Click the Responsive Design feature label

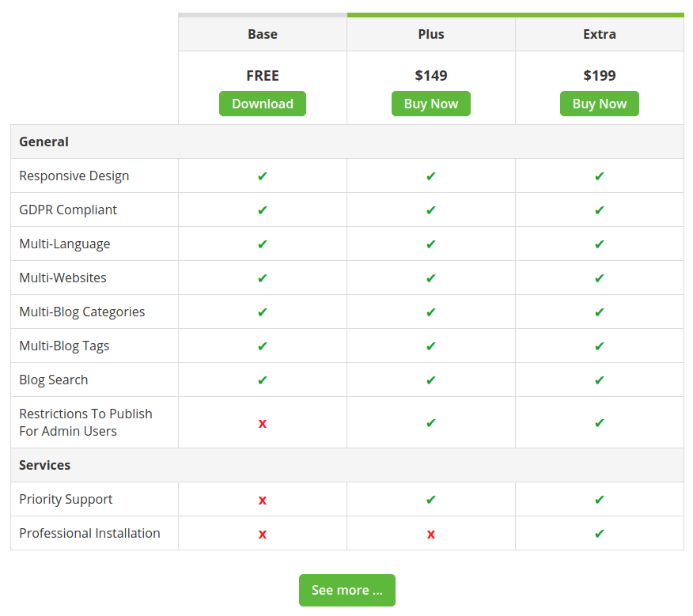tap(74, 176)
